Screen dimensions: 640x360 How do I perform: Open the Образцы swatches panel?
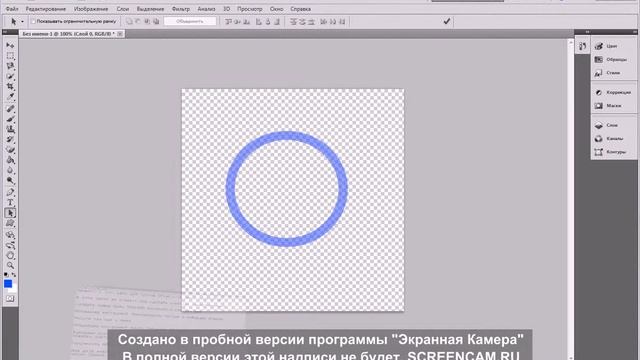[x=611, y=60]
